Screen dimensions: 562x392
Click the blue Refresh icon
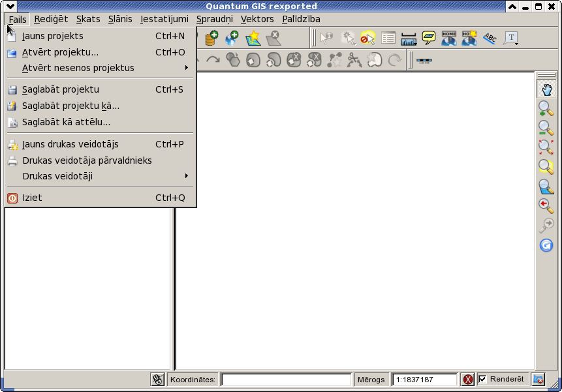[546, 245]
